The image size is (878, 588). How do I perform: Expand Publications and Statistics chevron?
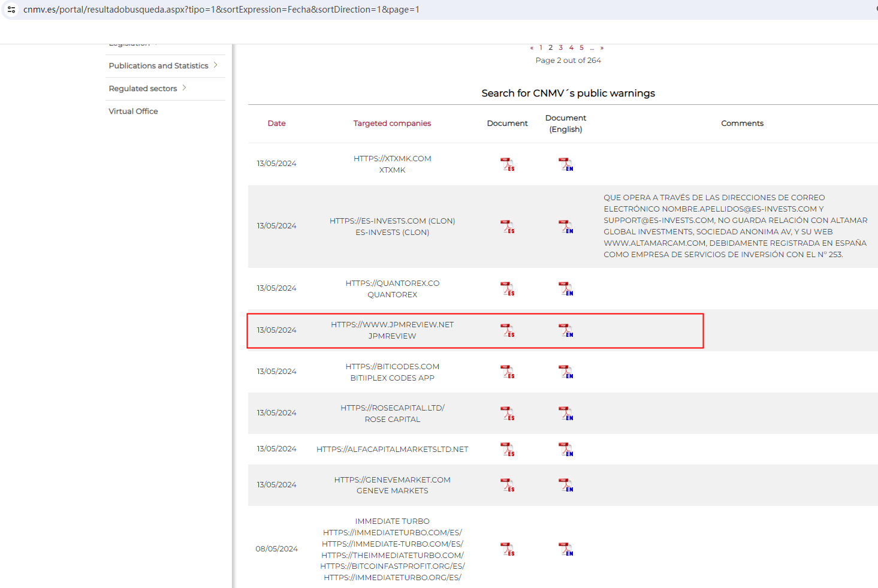coord(215,65)
